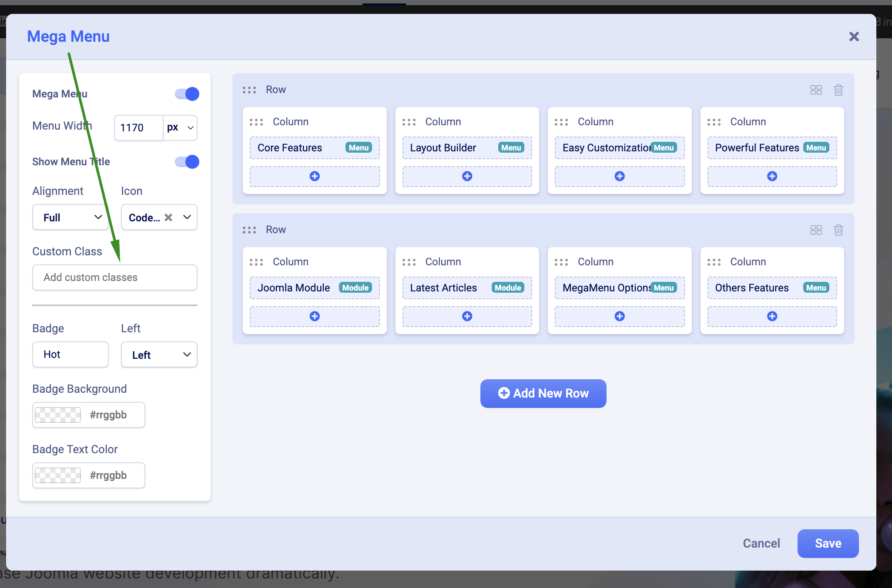The height and width of the screenshot is (588, 892).
Task: Open the Badge Background color swatch
Action: pos(58,415)
